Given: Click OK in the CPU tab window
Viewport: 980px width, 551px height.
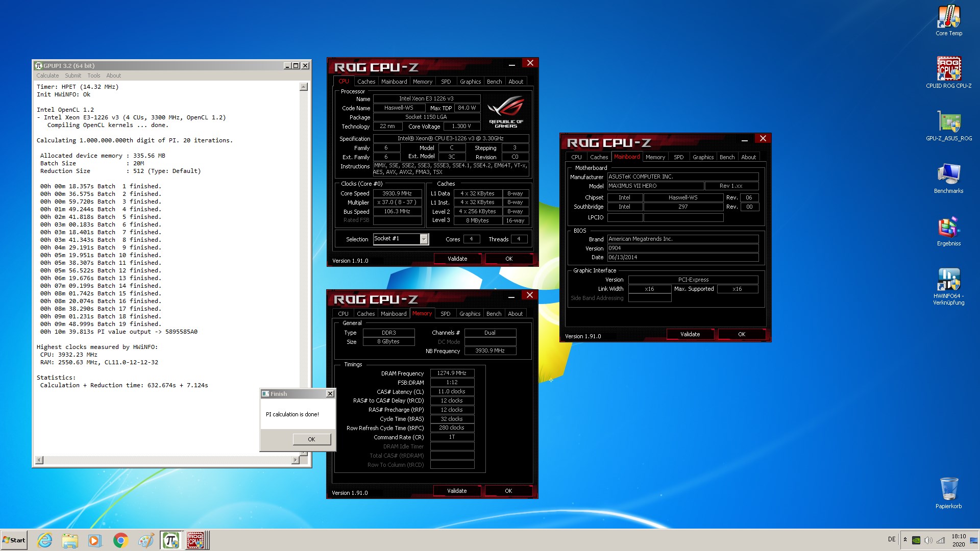Looking at the screenshot, I should [x=509, y=259].
